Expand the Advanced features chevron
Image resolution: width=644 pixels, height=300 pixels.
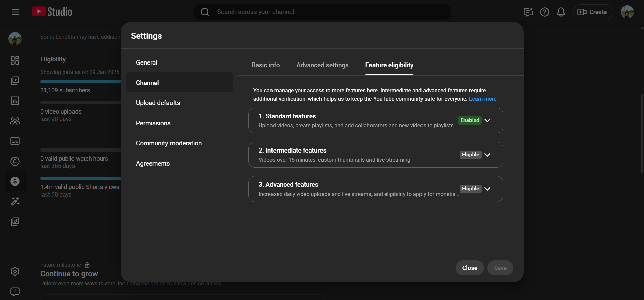[487, 189]
